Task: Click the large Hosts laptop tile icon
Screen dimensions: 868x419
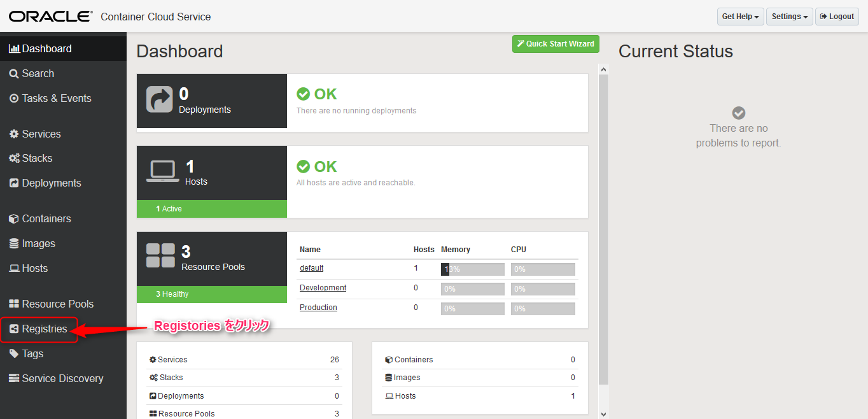Action: coord(162,171)
